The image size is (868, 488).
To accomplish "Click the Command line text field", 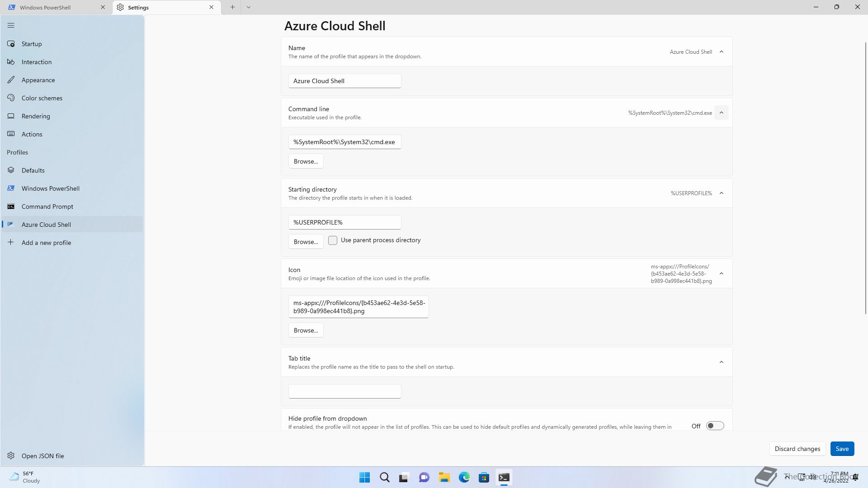I will point(345,142).
